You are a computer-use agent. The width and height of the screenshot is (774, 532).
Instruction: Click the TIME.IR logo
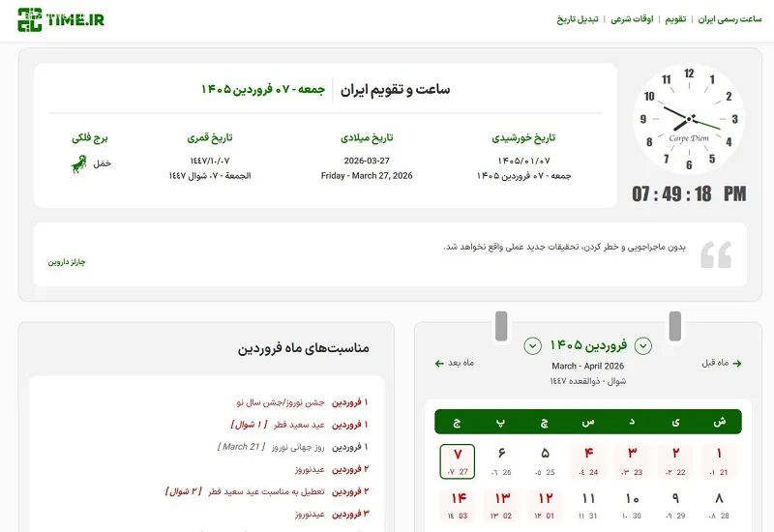tap(61, 19)
